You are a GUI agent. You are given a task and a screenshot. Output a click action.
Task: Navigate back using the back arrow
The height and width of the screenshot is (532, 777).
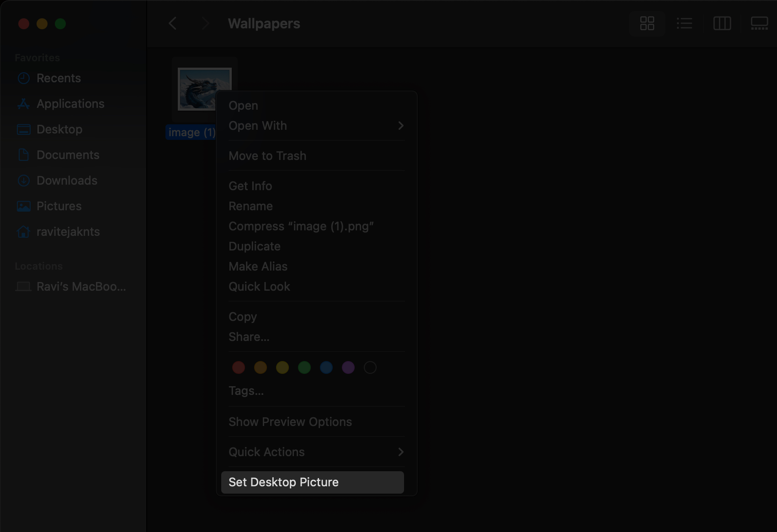172,23
